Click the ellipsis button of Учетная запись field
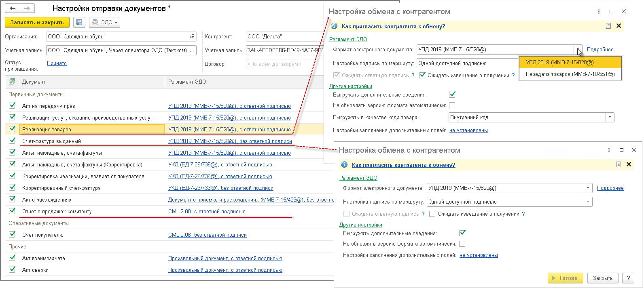This screenshot has height=288, width=644. click(192, 50)
